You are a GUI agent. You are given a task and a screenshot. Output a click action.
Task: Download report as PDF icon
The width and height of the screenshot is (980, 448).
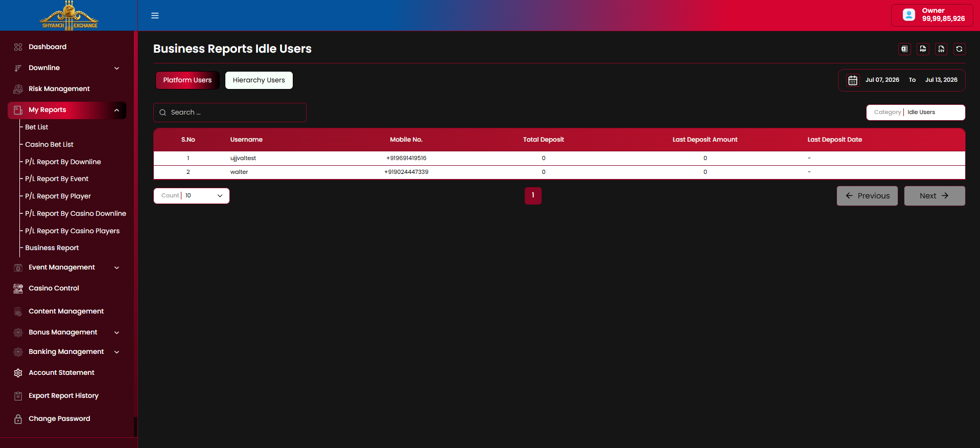(x=923, y=49)
